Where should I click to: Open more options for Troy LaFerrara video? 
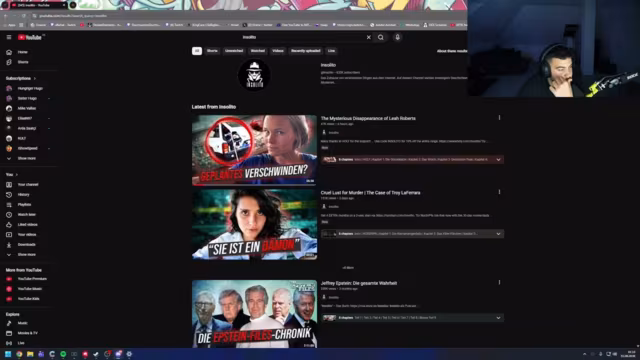point(499,192)
